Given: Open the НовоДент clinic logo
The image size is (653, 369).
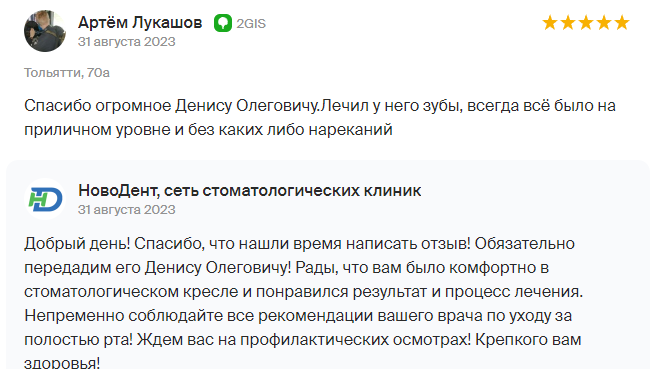Looking at the screenshot, I should point(45,199).
